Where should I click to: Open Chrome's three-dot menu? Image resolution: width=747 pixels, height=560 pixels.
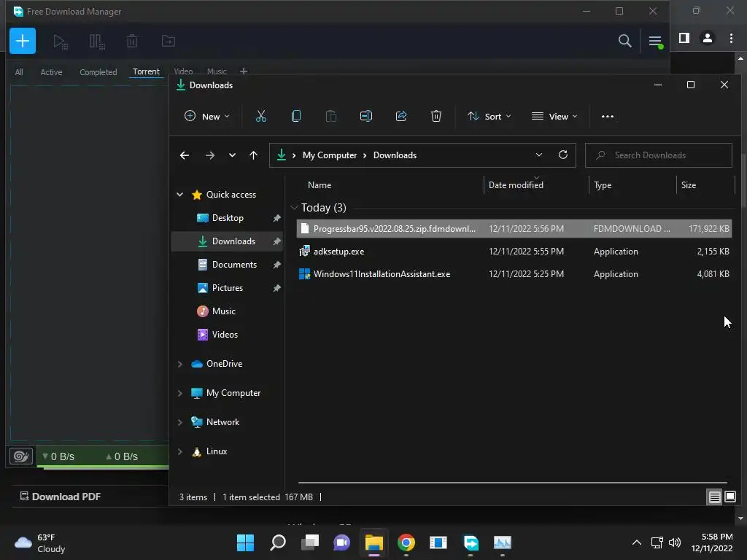[x=731, y=38]
